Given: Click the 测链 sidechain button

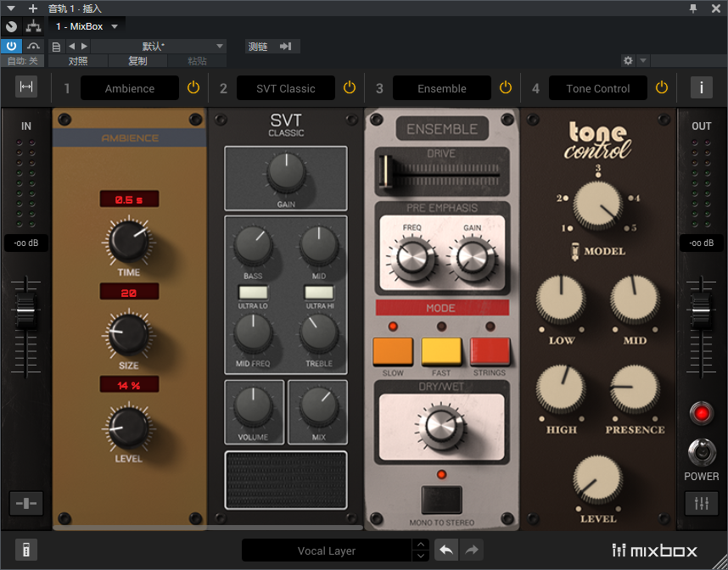Looking at the screenshot, I should [x=272, y=47].
